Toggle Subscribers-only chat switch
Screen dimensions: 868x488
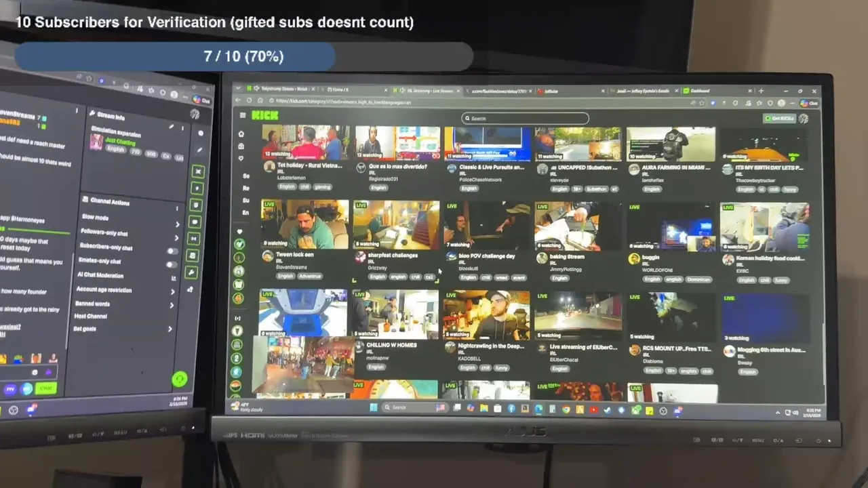coord(172,251)
